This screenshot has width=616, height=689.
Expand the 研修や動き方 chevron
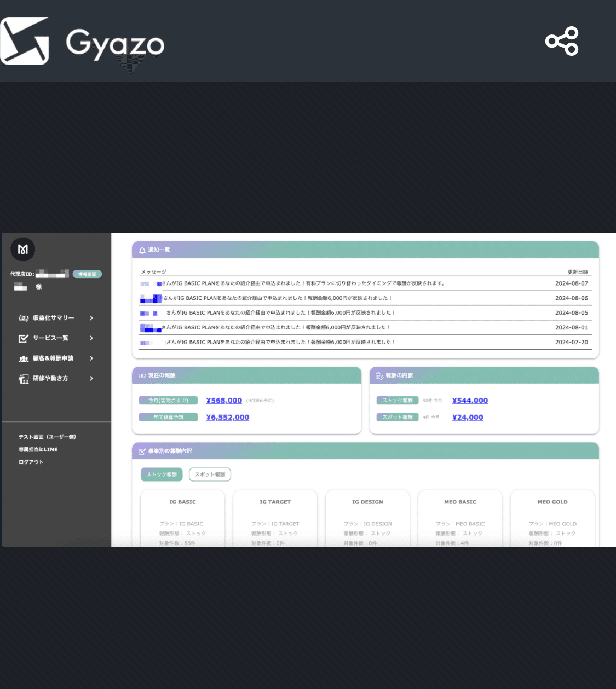click(91, 379)
